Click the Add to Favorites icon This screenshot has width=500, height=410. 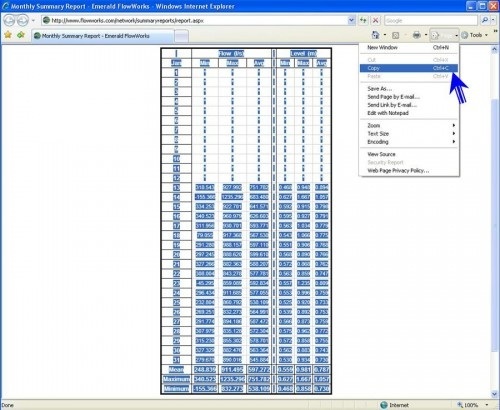click(x=21, y=35)
